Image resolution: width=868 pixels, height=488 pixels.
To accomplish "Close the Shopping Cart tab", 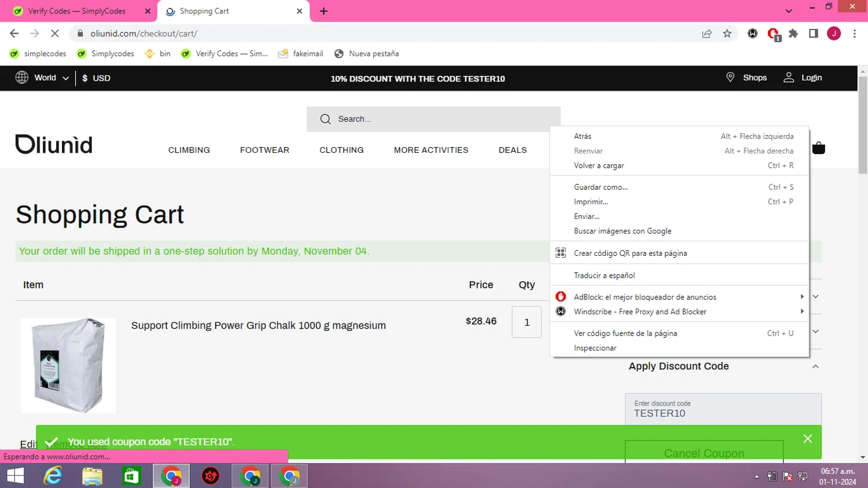I will (299, 11).
